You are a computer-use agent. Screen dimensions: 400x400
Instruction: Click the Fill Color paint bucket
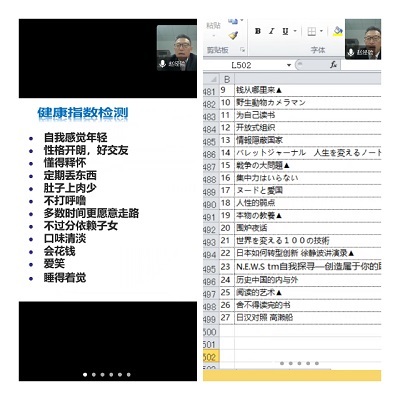pyautogui.click(x=338, y=32)
